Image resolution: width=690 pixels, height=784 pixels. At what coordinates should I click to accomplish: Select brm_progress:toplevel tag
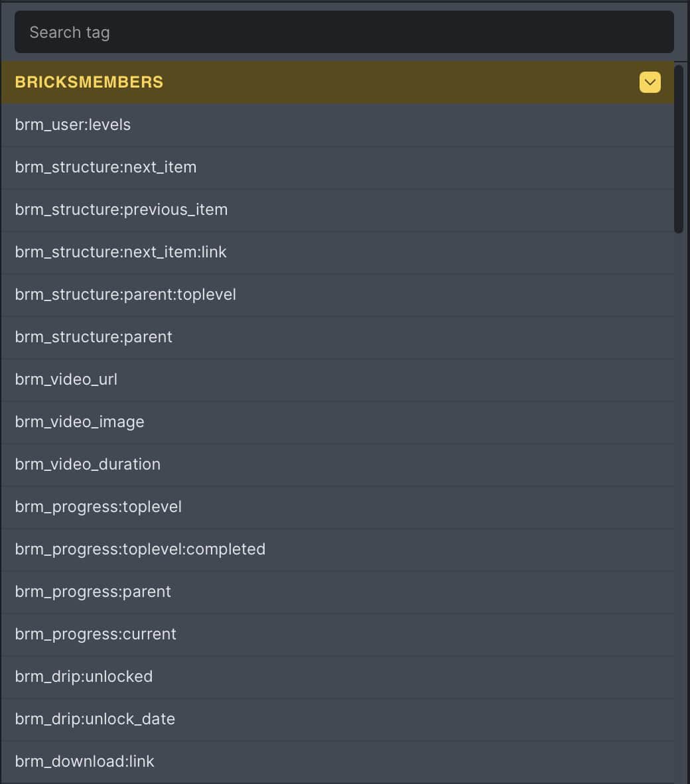point(98,507)
